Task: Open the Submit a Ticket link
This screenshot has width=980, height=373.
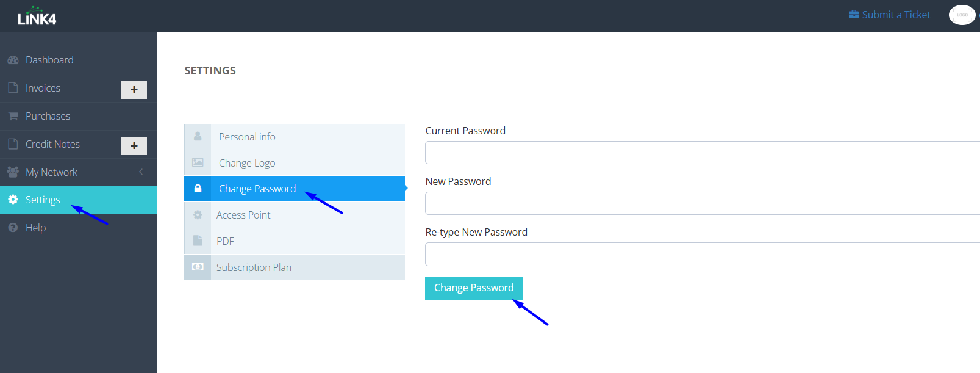Action: click(x=890, y=15)
